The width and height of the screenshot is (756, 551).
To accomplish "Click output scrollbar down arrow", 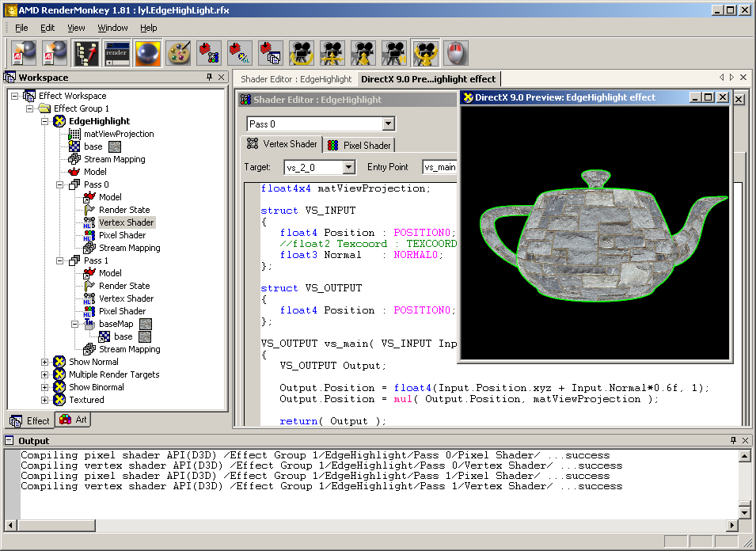I will pyautogui.click(x=744, y=514).
